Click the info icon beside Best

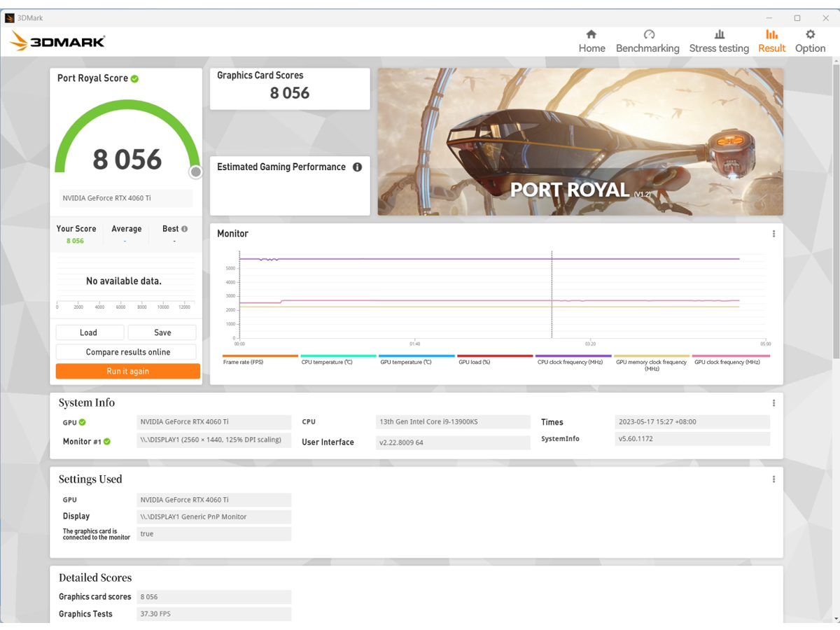coord(185,229)
